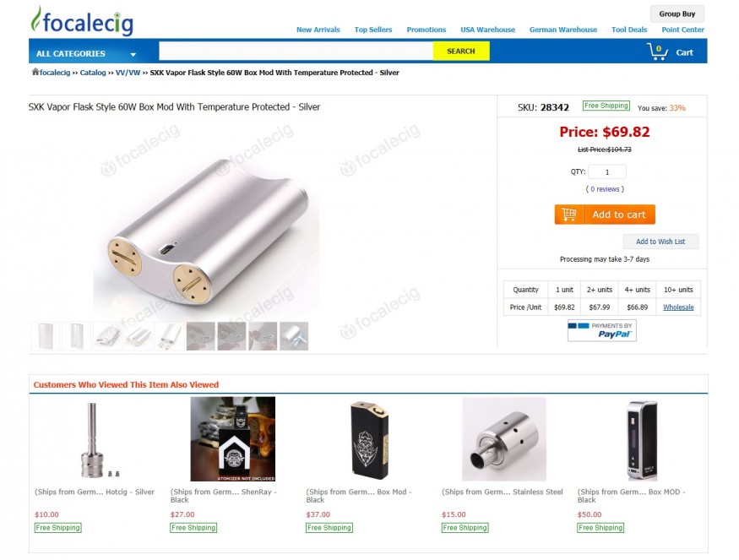The width and height of the screenshot is (739, 560).
Task: Click the VV/VW breadcrumb link
Action: 128,73
